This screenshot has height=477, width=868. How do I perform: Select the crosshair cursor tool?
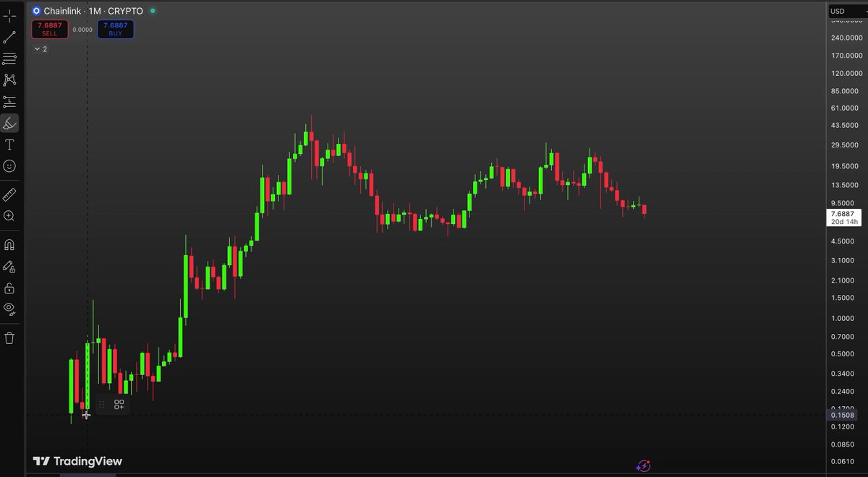point(9,15)
